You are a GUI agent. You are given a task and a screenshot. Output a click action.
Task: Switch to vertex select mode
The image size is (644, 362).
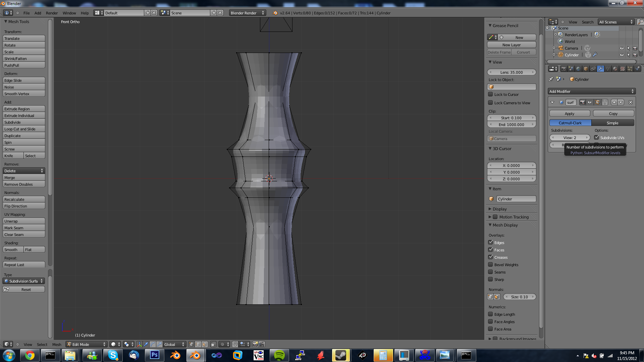(191, 344)
